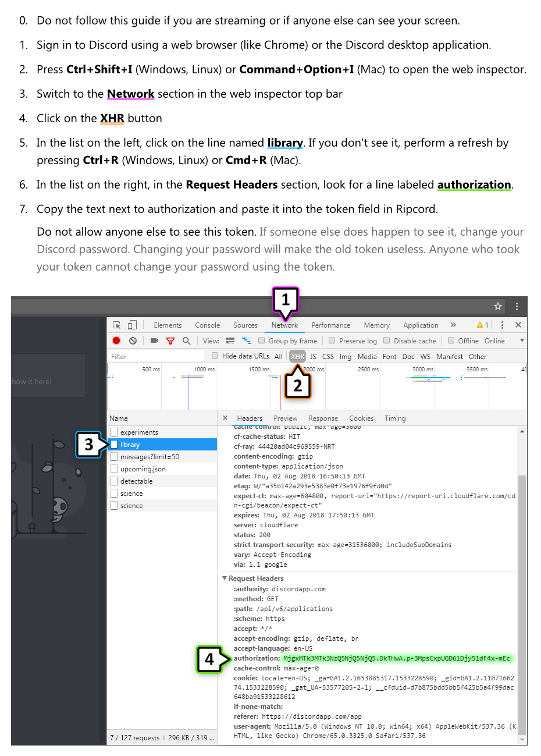Filter requests by All
The image size is (541, 756).
pos(279,357)
